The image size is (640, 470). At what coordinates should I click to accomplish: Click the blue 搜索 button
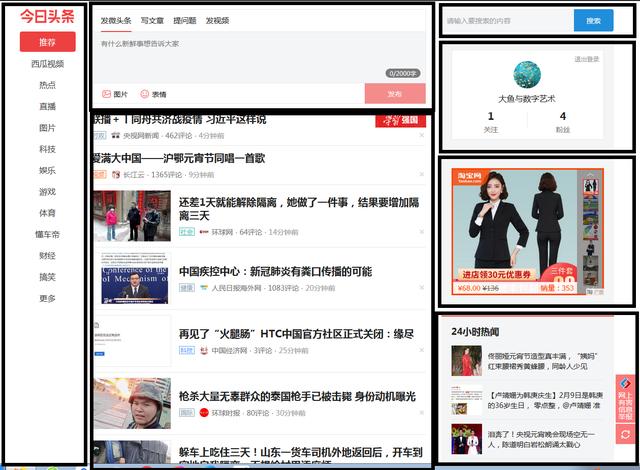[x=593, y=20]
